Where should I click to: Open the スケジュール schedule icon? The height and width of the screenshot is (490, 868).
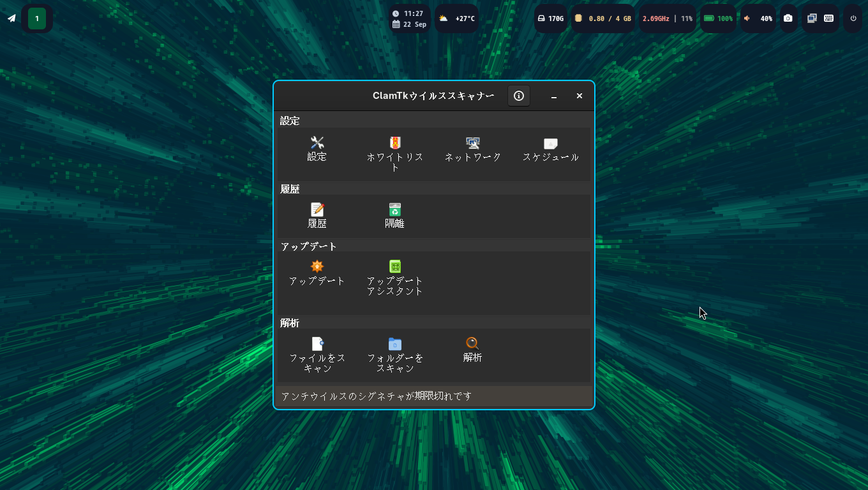(x=551, y=143)
